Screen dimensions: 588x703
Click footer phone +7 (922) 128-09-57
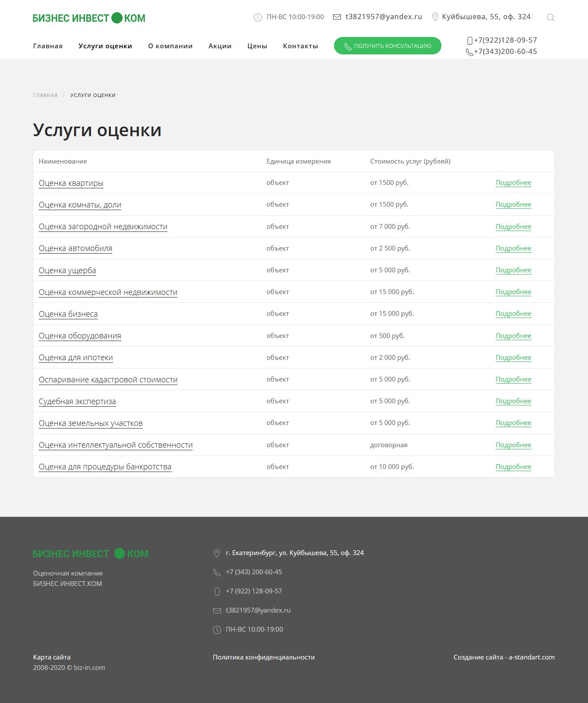click(254, 591)
